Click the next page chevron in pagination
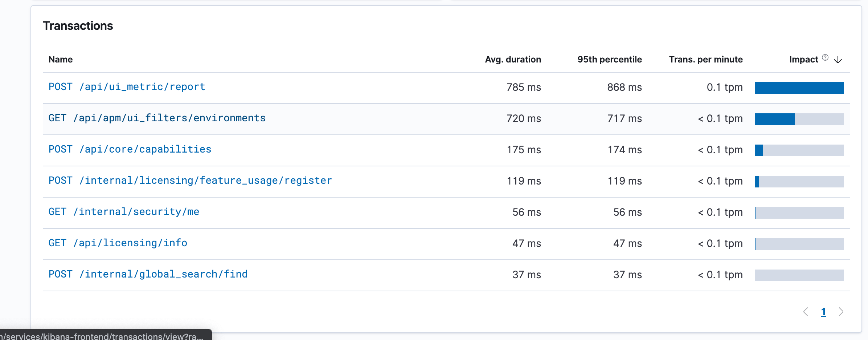 click(x=841, y=312)
